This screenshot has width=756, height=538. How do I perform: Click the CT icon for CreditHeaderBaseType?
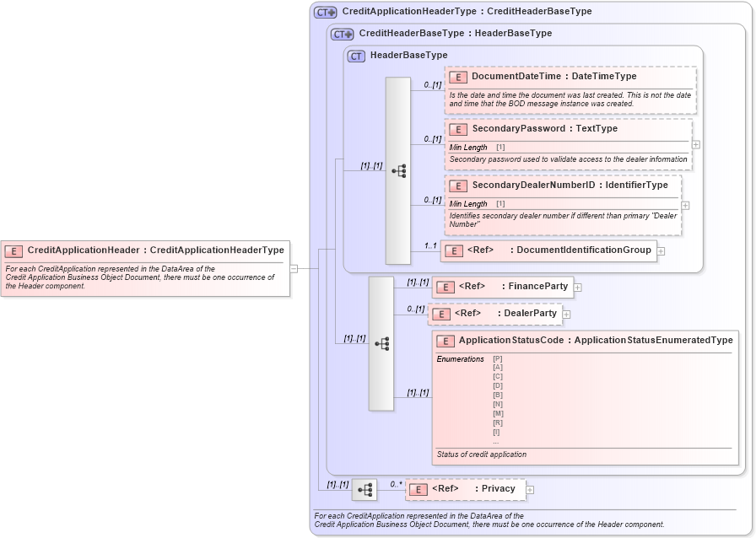coord(341,34)
